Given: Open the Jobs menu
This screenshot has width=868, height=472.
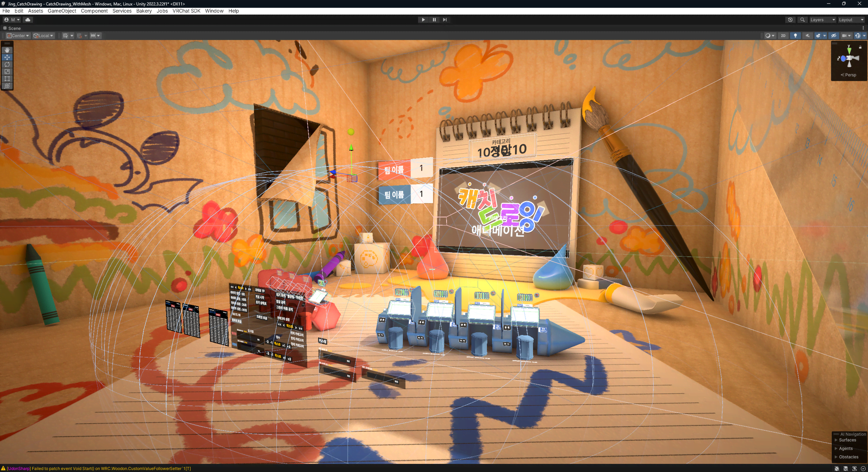Looking at the screenshot, I should pos(162,11).
